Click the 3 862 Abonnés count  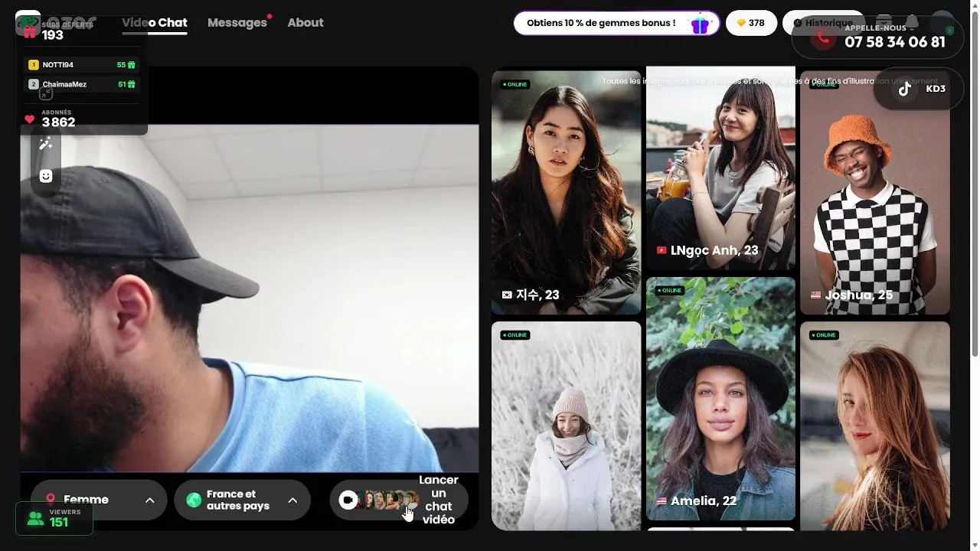58,122
